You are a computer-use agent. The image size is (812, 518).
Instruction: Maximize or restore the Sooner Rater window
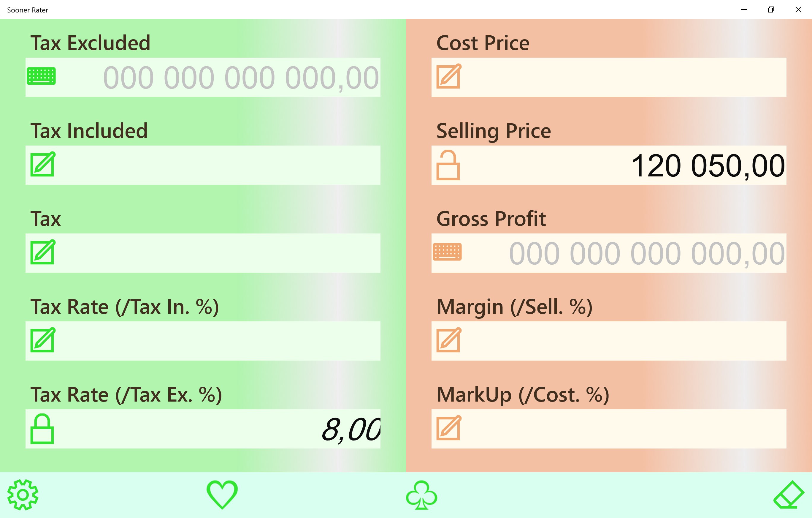coord(771,10)
